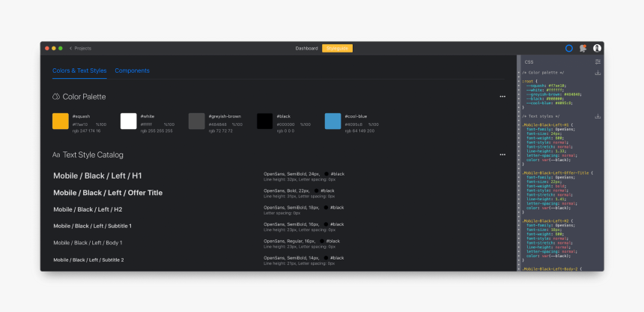Open the Colors & Text Styles tab
The image size is (644, 312).
tap(79, 70)
